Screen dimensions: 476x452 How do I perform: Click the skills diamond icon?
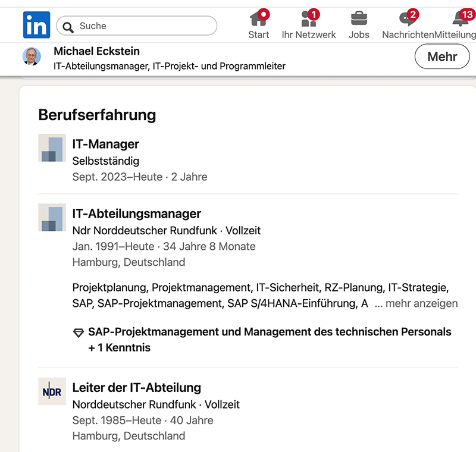pos(79,333)
